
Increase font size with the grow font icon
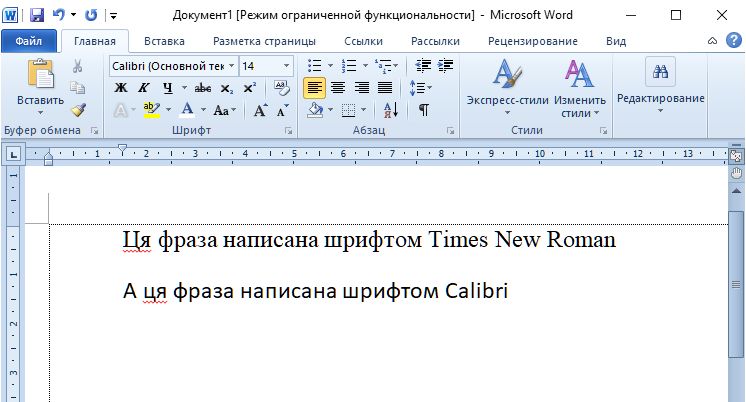tap(260, 110)
